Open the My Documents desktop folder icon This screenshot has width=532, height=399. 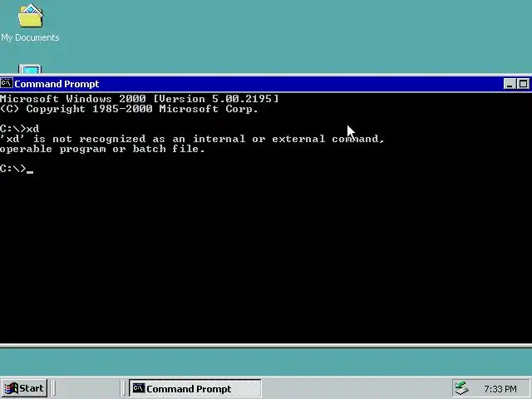pos(31,16)
